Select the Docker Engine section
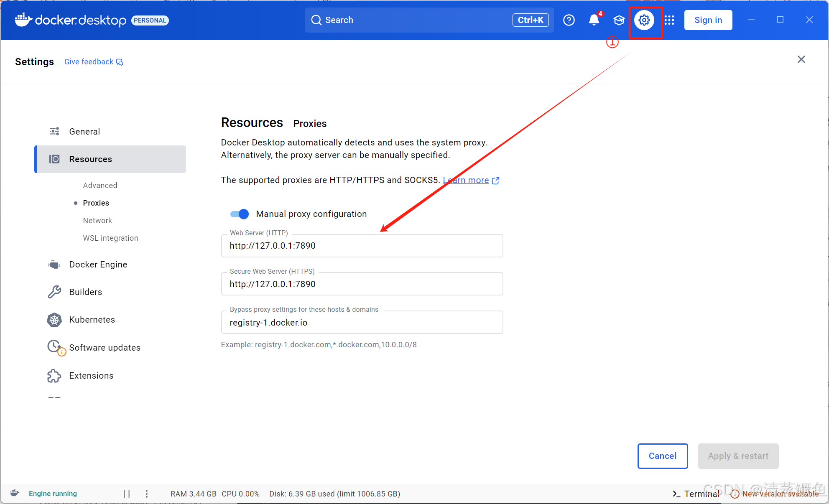Viewport: 829px width, 504px height. [98, 265]
